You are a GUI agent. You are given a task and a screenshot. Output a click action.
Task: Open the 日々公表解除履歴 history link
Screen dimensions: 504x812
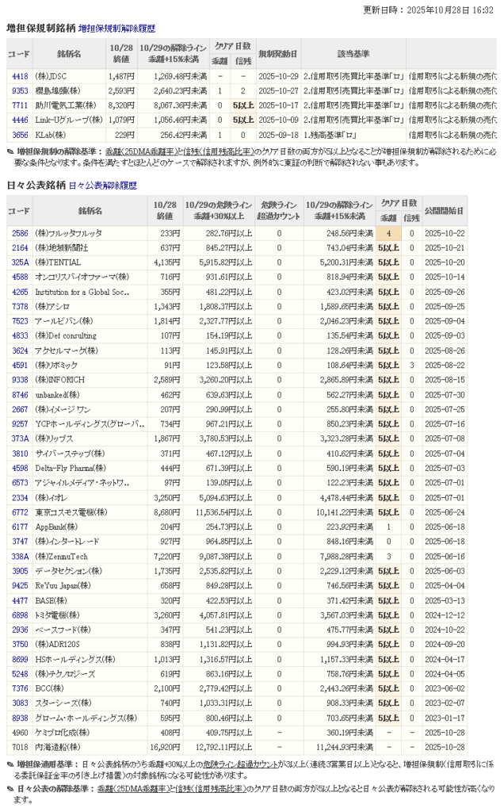click(x=102, y=186)
